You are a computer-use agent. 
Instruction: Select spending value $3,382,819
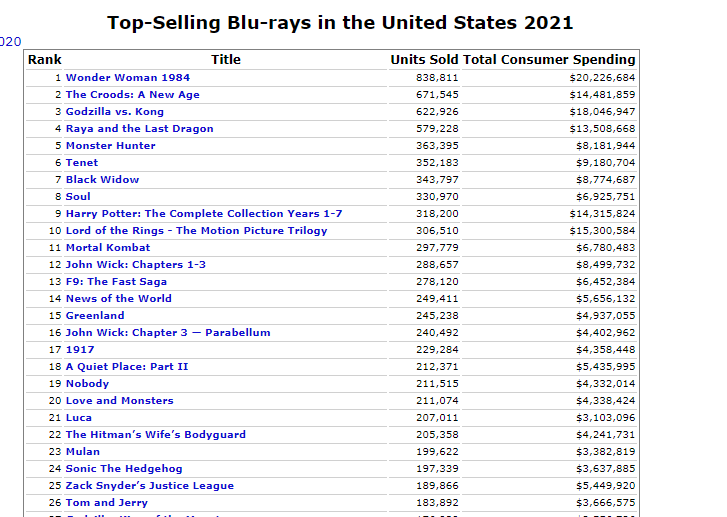606,452
